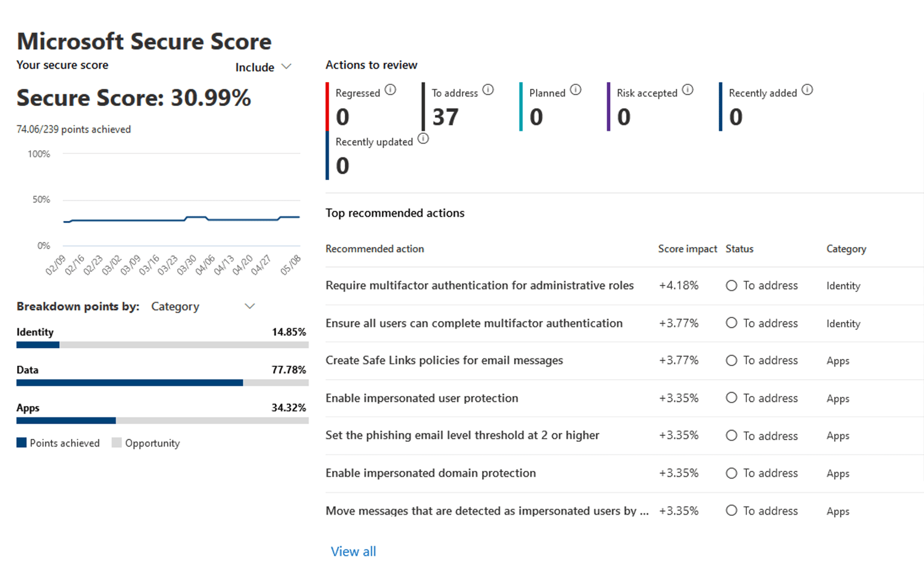924x575 pixels.
Task: Open Ensure all users can complete multifactor authentication
Action: 473,323
